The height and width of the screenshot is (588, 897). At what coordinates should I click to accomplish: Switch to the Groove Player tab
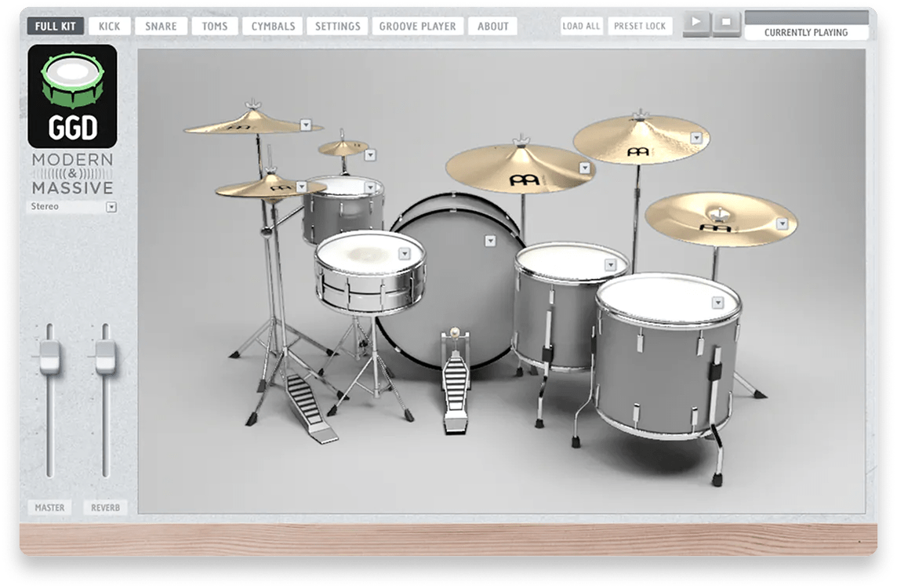coord(417,26)
